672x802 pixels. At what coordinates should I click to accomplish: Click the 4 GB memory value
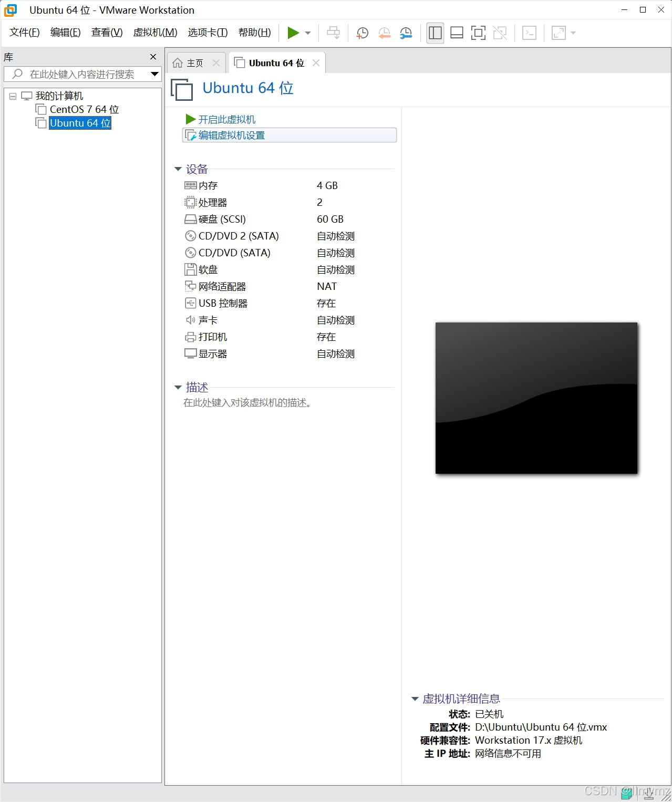[327, 185]
